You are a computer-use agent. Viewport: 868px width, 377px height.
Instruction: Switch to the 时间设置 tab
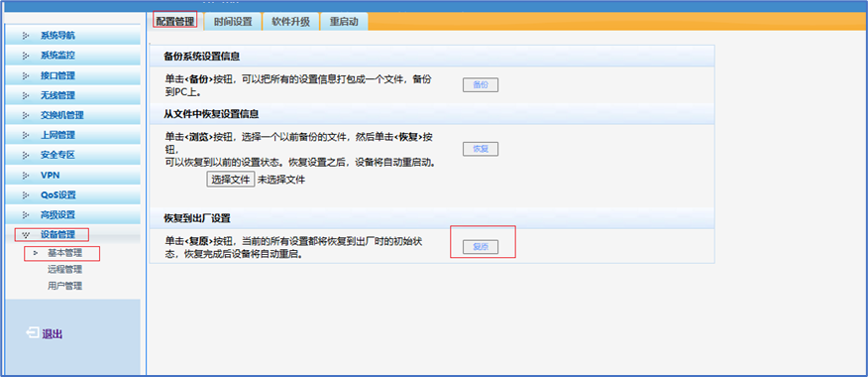tap(233, 22)
